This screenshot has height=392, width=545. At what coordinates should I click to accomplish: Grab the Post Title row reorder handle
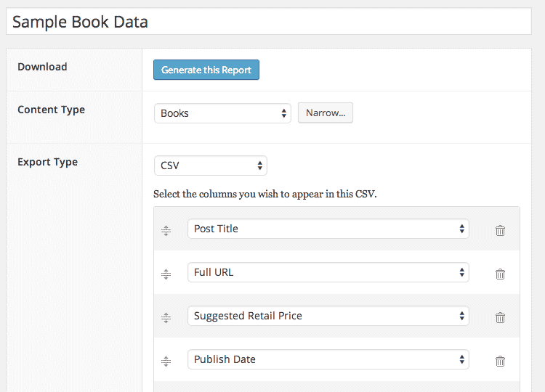(x=166, y=231)
